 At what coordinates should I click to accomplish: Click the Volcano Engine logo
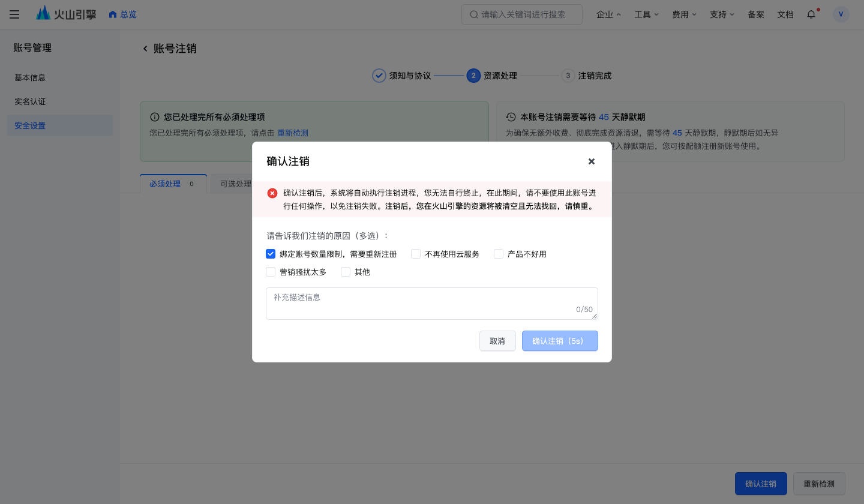(66, 14)
